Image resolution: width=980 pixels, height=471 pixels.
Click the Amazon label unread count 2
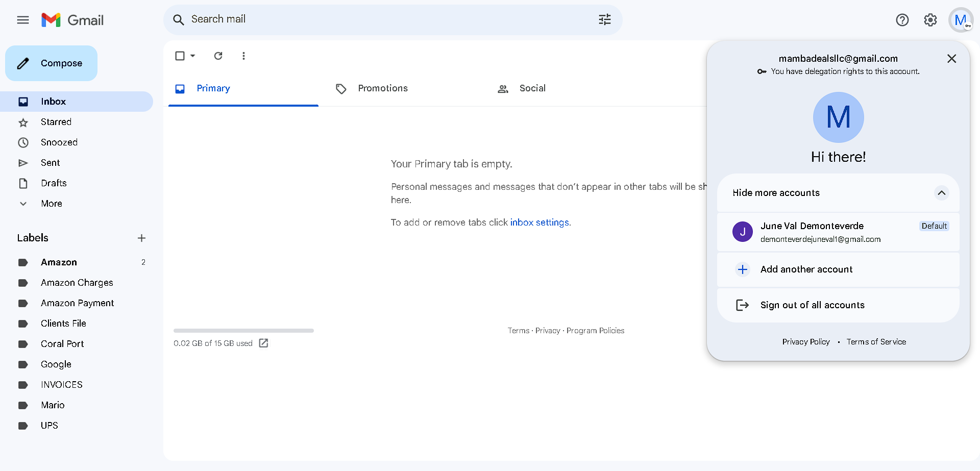pos(143,262)
